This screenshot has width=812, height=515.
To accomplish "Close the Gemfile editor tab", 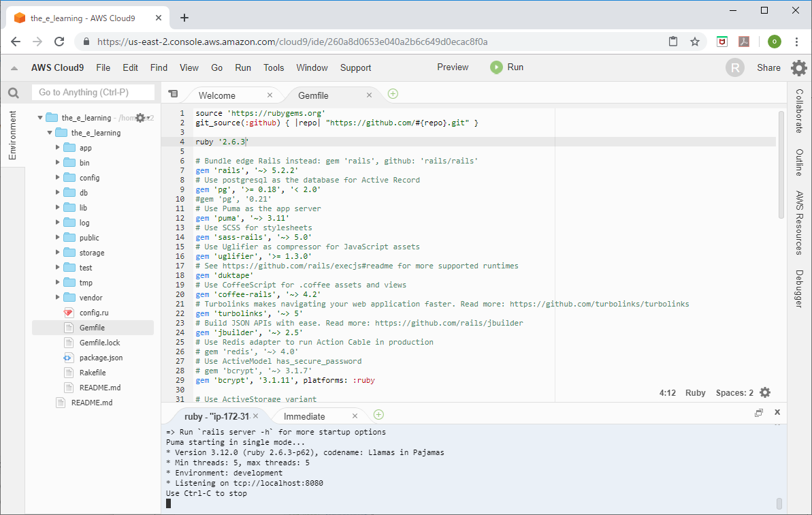I will (369, 95).
